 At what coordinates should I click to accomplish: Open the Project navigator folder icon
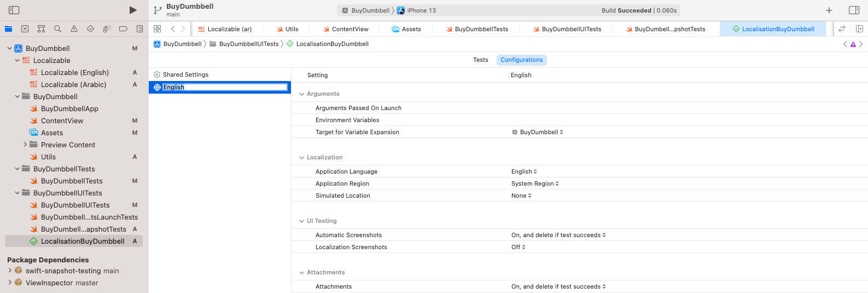pyautogui.click(x=9, y=29)
